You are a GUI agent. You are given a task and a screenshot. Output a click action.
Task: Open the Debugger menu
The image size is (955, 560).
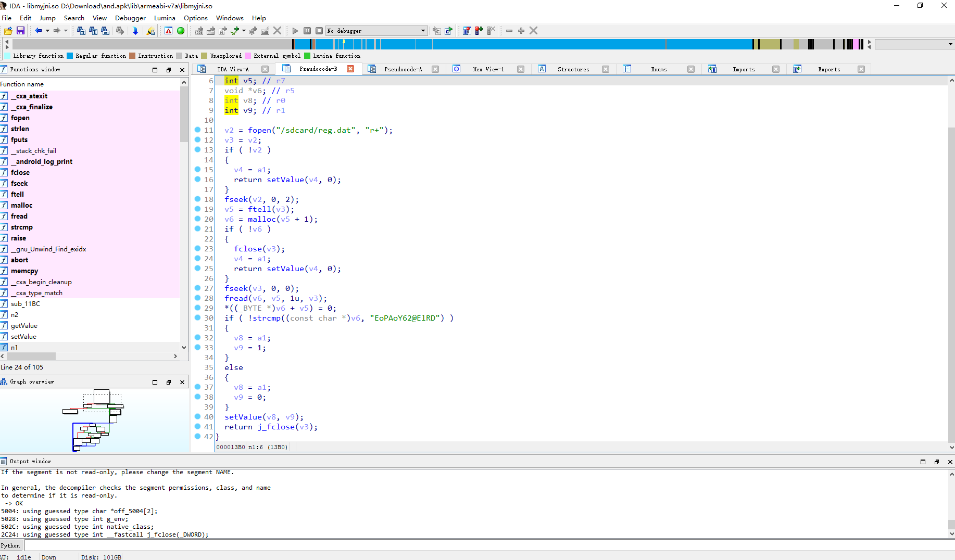click(130, 18)
